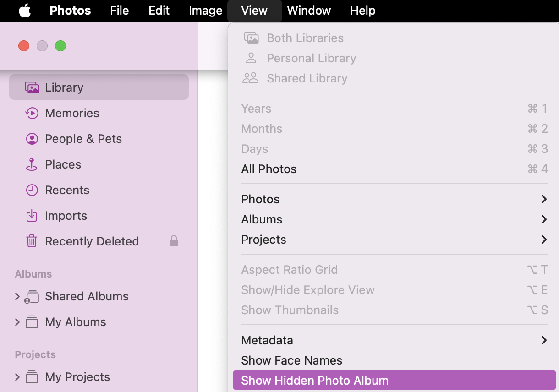Screen dimensions: 559x392
Task: Select My Albums in the sidebar
Action: tap(75, 322)
